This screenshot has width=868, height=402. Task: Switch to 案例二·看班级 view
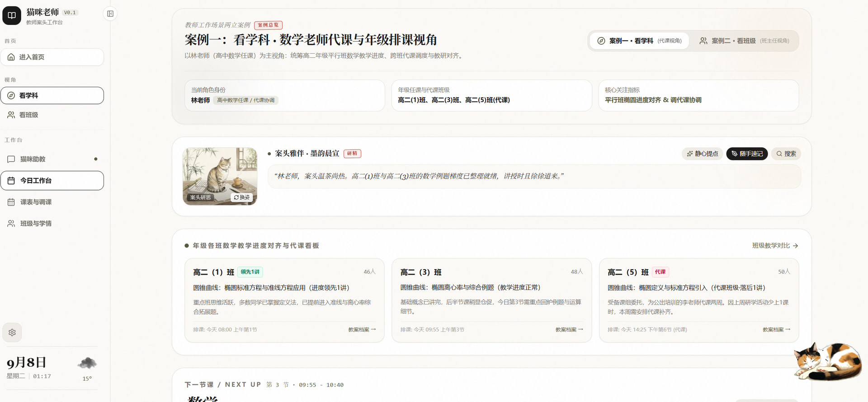[x=744, y=41]
